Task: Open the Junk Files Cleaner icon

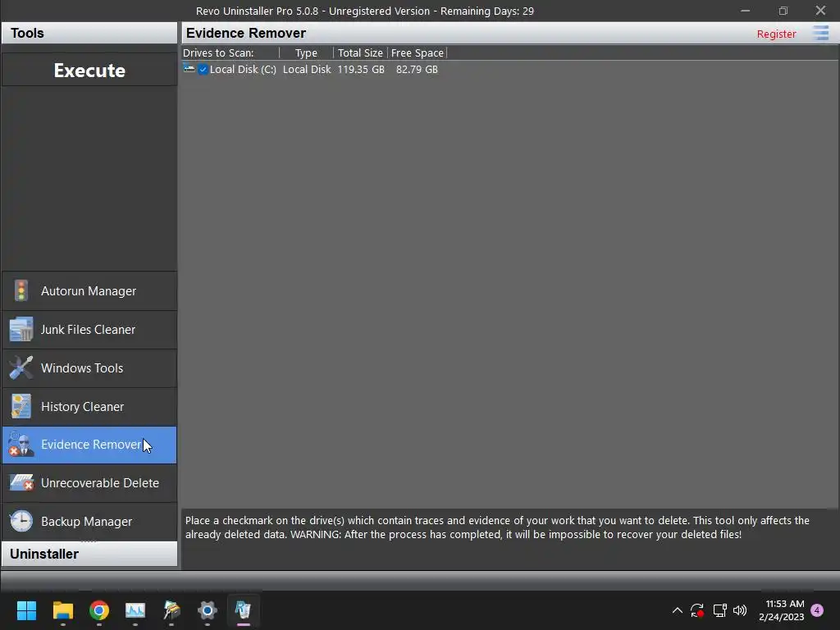Action: pos(21,330)
